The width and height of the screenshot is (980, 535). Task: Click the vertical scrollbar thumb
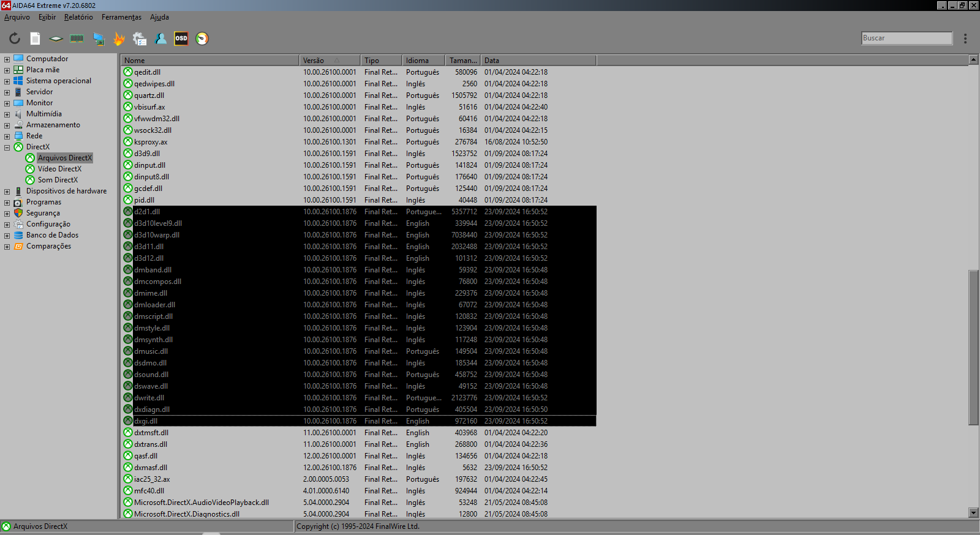(973, 347)
